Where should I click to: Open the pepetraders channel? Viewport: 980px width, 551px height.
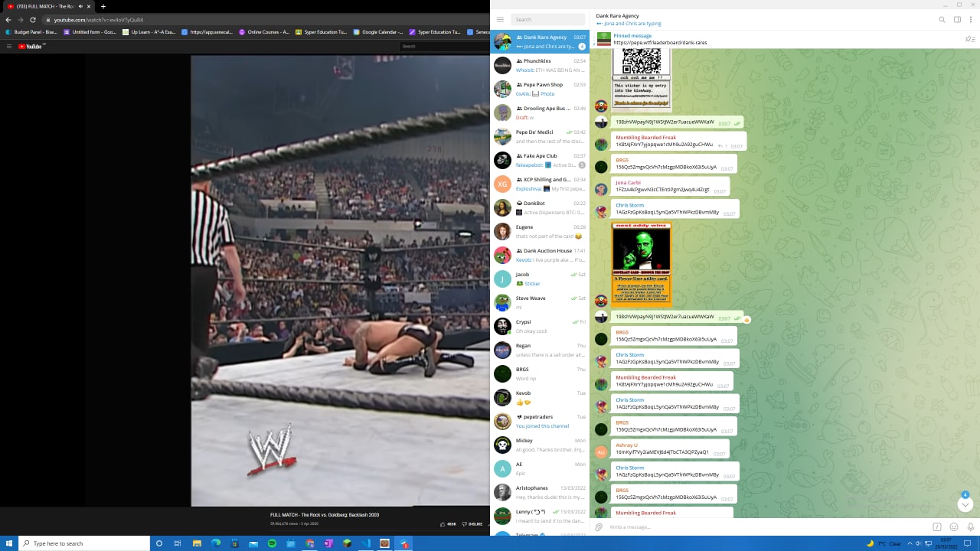540,422
